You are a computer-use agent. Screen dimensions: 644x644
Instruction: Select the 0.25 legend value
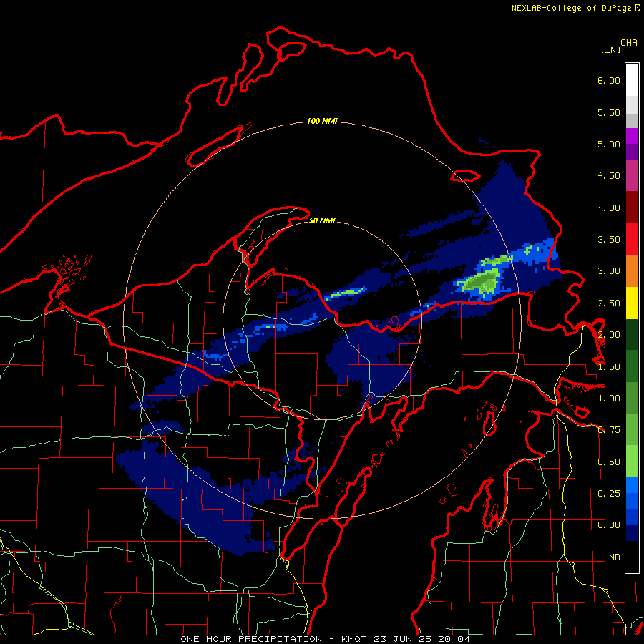tap(609, 494)
